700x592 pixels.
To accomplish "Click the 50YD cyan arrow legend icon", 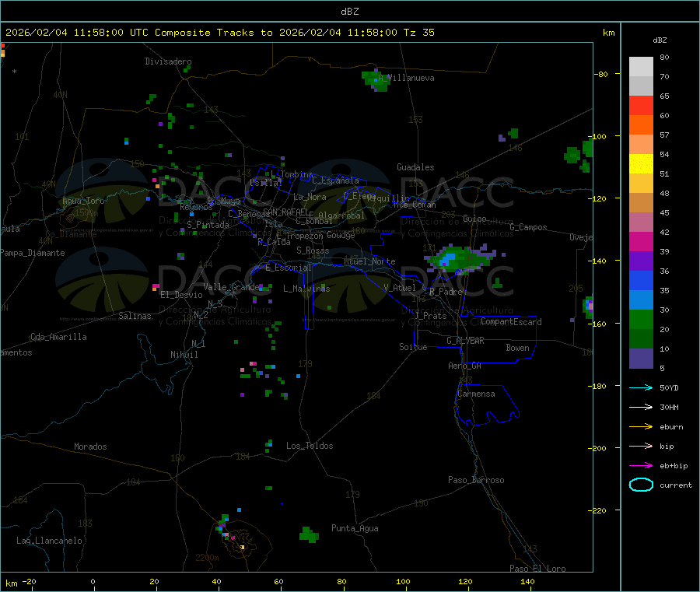I will pyautogui.click(x=641, y=387).
